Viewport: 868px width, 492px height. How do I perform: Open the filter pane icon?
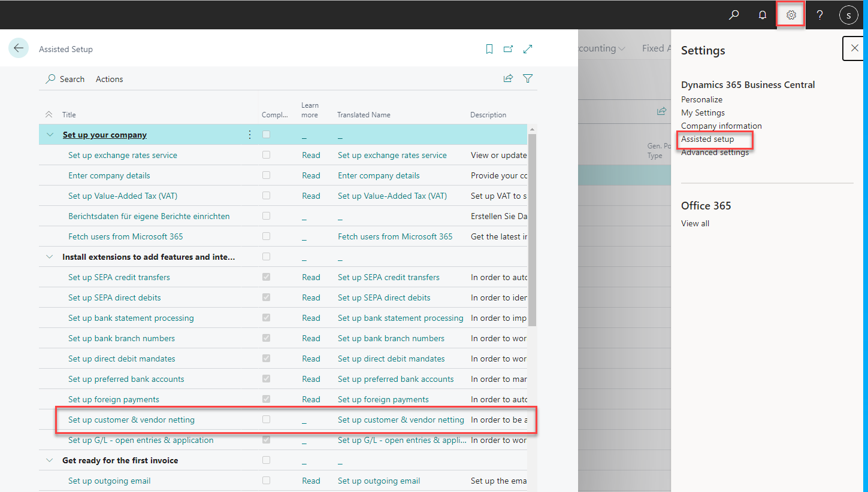[527, 78]
